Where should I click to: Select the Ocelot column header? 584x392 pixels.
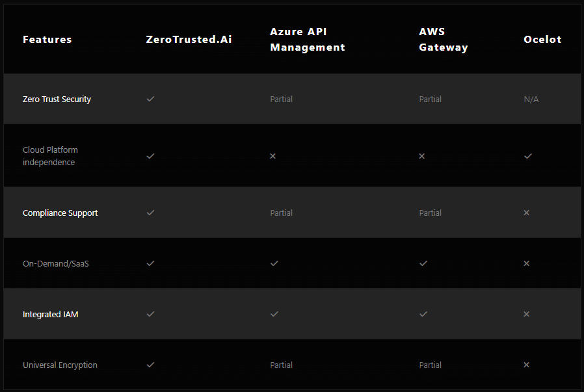point(542,40)
